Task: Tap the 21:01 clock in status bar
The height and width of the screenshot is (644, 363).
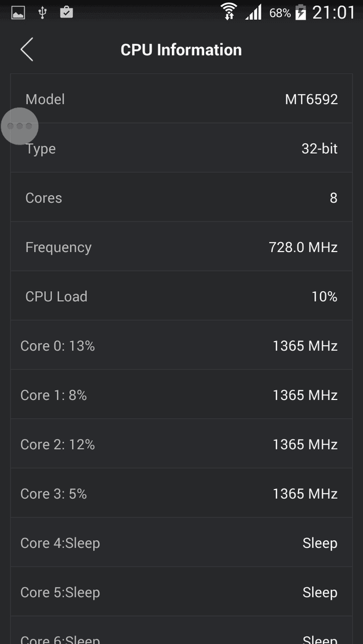Action: point(333,13)
